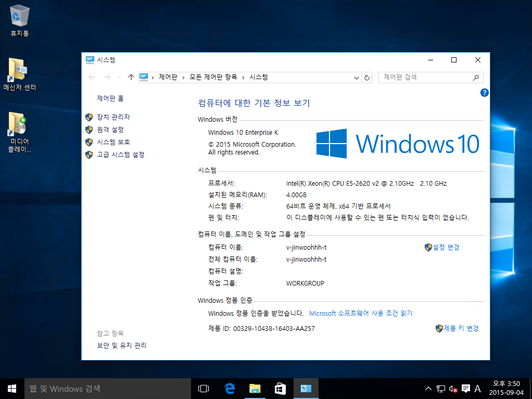Maximize the 시스템 window
This screenshot has height=399, width=532.
pos(454,60)
